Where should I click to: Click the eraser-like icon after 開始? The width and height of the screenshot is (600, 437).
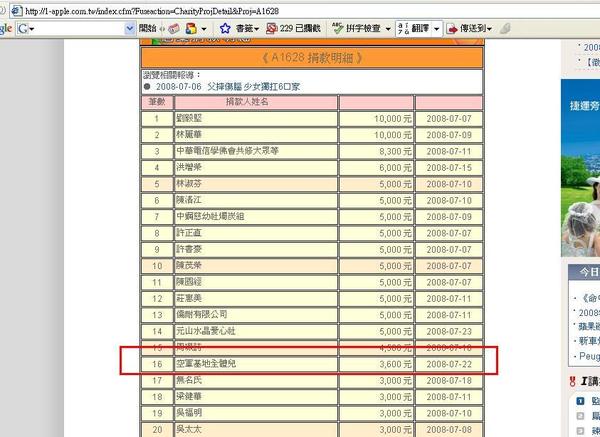tap(174, 29)
